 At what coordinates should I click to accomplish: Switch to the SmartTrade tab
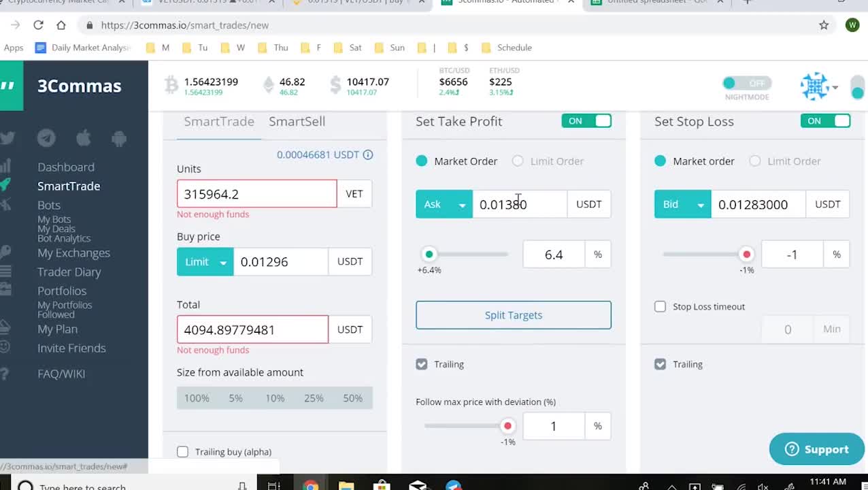tap(219, 121)
